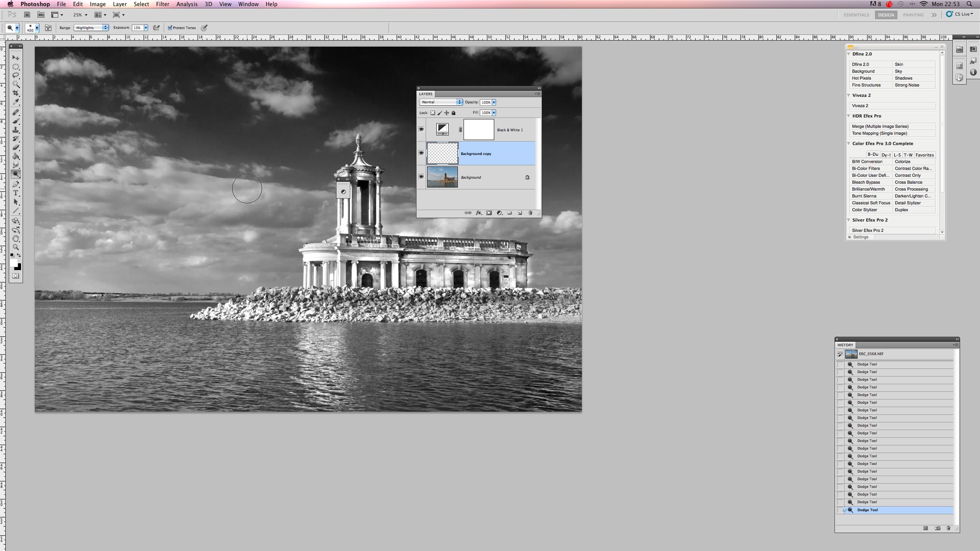980x551 pixels.
Task: Hide the Black & White 1 layer
Action: click(x=421, y=129)
